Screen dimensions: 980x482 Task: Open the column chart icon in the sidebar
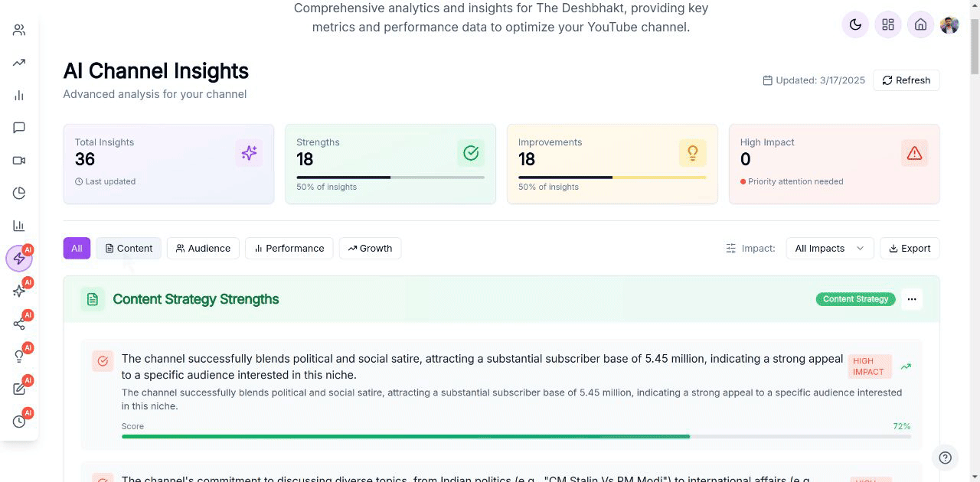(19, 226)
